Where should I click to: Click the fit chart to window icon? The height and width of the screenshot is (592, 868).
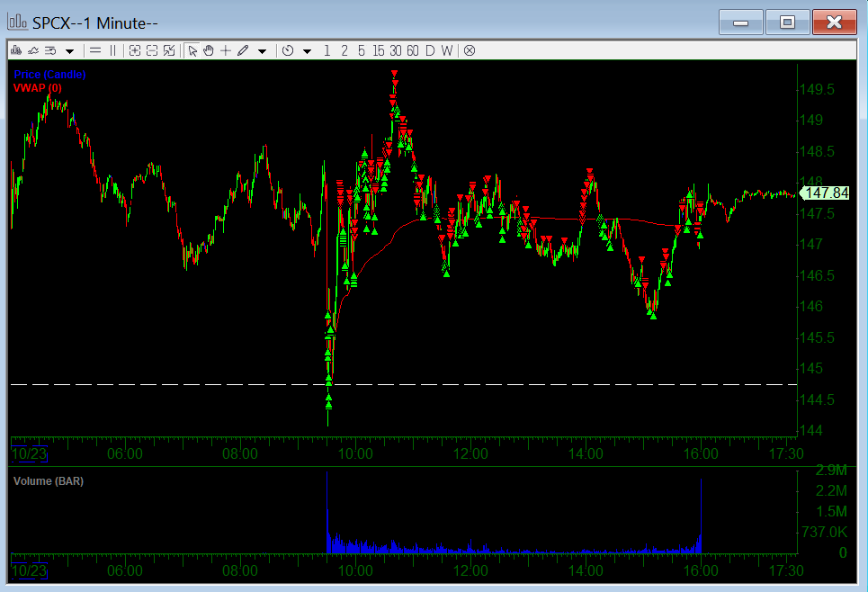[169, 51]
